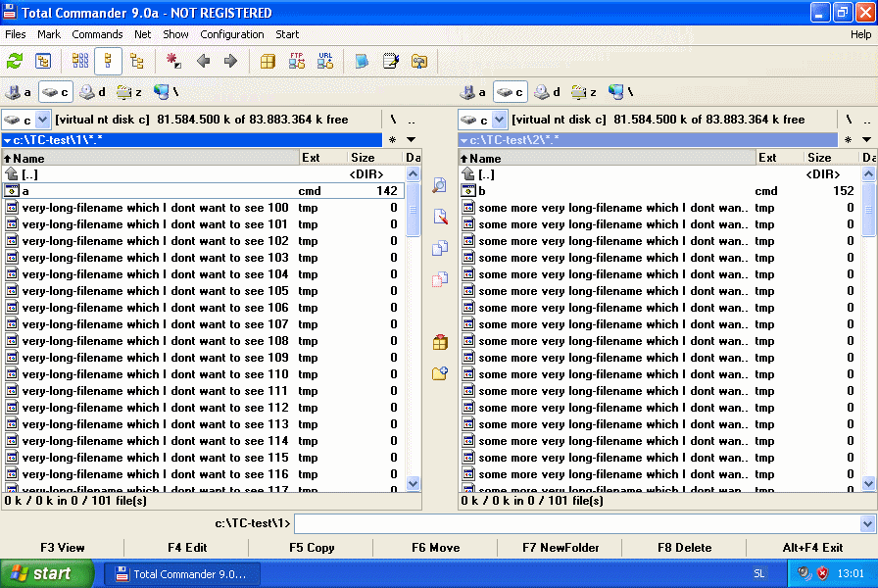This screenshot has width=878, height=588.
Task: Expand the command line history dropdown
Action: [x=867, y=524]
